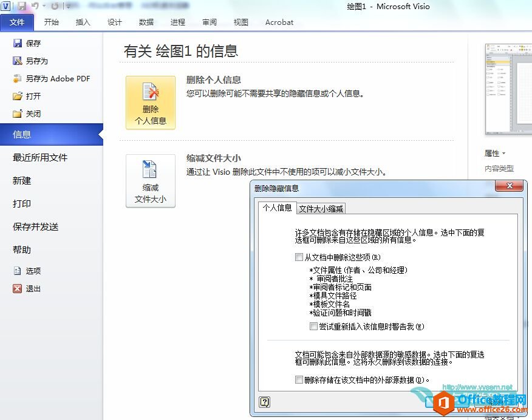Image resolution: width=532 pixels, height=420 pixels.
Task: Switch to File Size Reduction (文件大小缩减) tab
Action: point(321,208)
